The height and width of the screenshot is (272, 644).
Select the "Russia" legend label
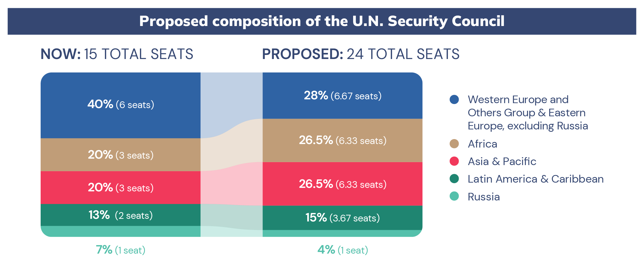coord(484,197)
